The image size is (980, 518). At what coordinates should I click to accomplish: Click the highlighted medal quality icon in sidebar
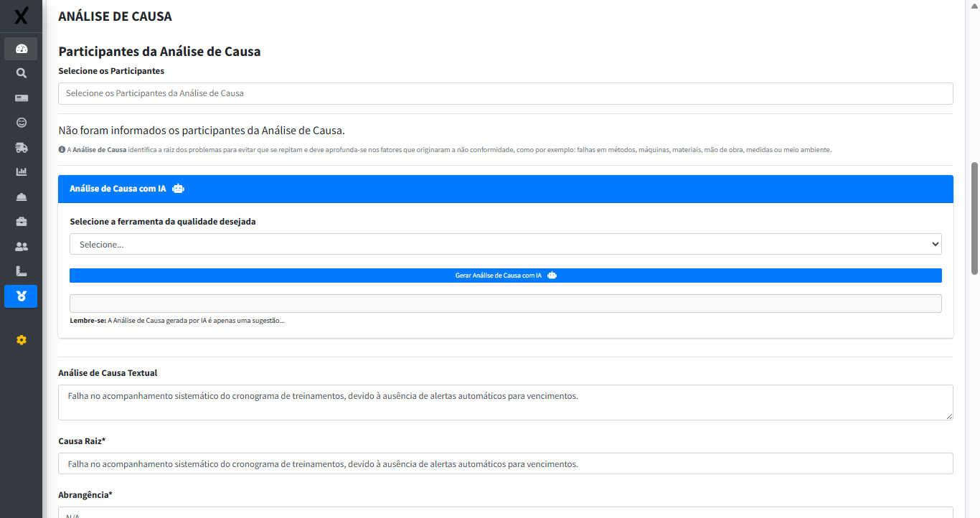click(x=21, y=296)
